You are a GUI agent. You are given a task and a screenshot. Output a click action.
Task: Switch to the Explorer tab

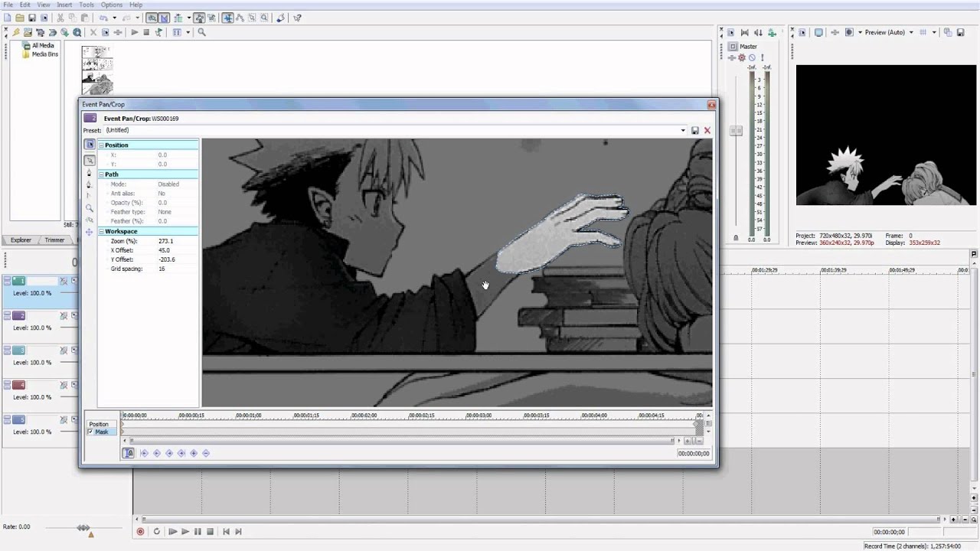pos(21,240)
